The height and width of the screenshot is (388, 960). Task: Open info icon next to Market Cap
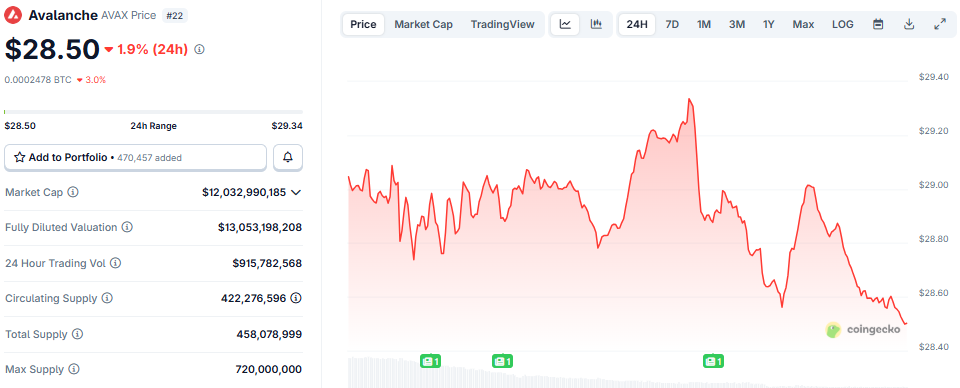tap(73, 192)
